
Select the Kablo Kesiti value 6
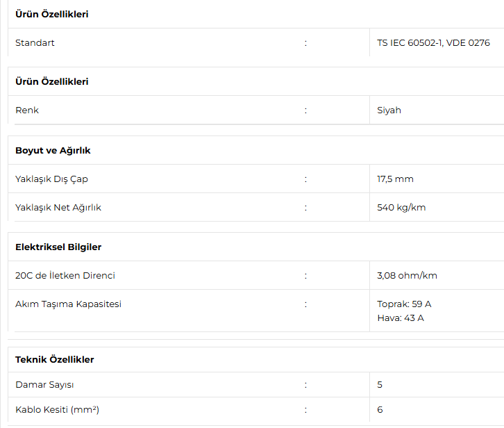(x=380, y=410)
